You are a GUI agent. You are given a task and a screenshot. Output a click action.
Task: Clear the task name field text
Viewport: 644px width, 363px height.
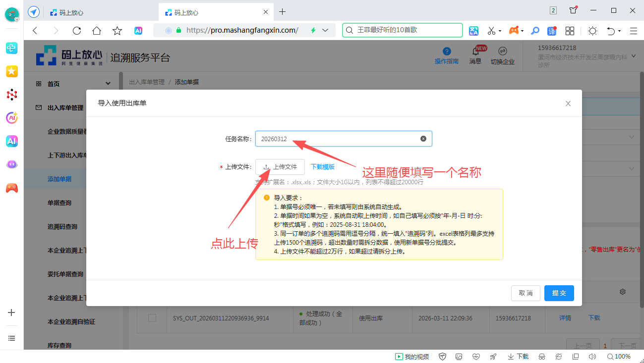423,139
